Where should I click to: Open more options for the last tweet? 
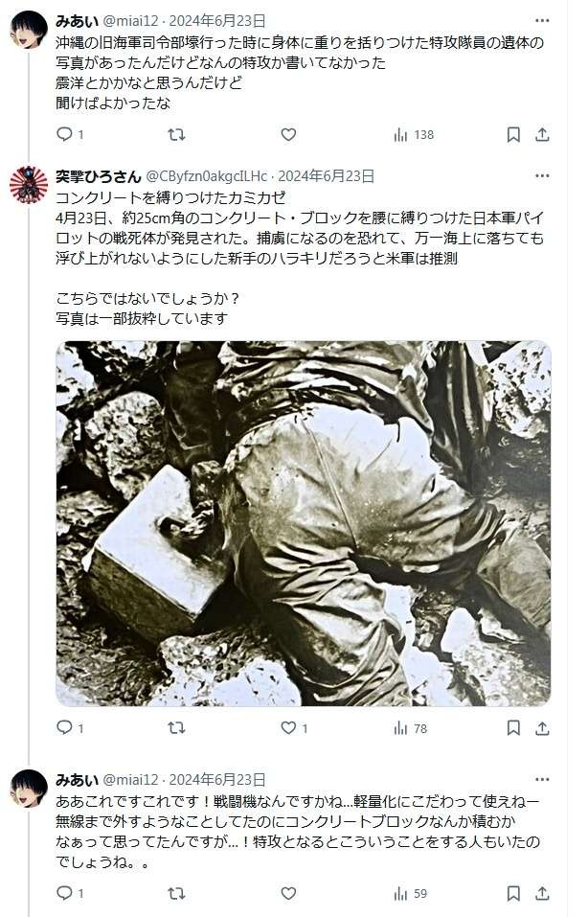(x=542, y=779)
